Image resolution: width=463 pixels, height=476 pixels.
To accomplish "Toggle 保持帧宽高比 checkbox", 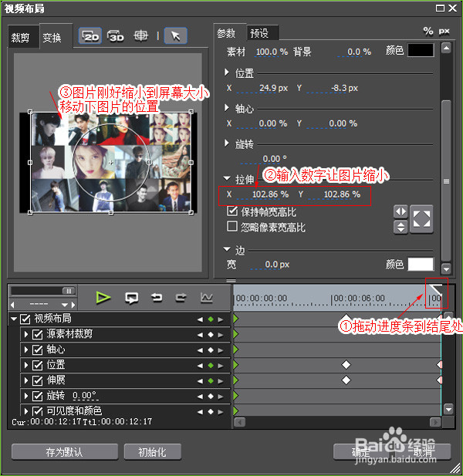I will (x=232, y=211).
